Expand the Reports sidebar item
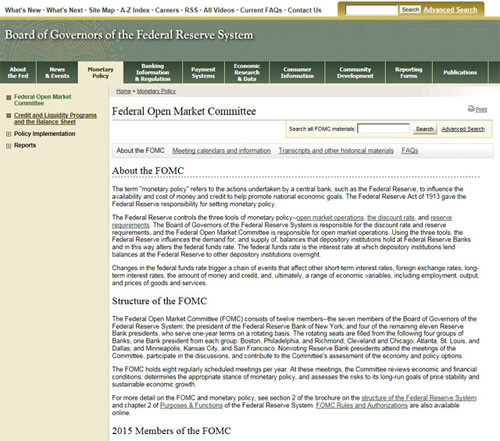Screen dimensions: 500x441 (9, 146)
